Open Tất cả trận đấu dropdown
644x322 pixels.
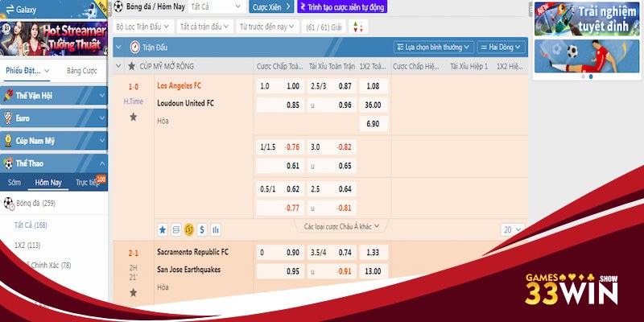205,27
